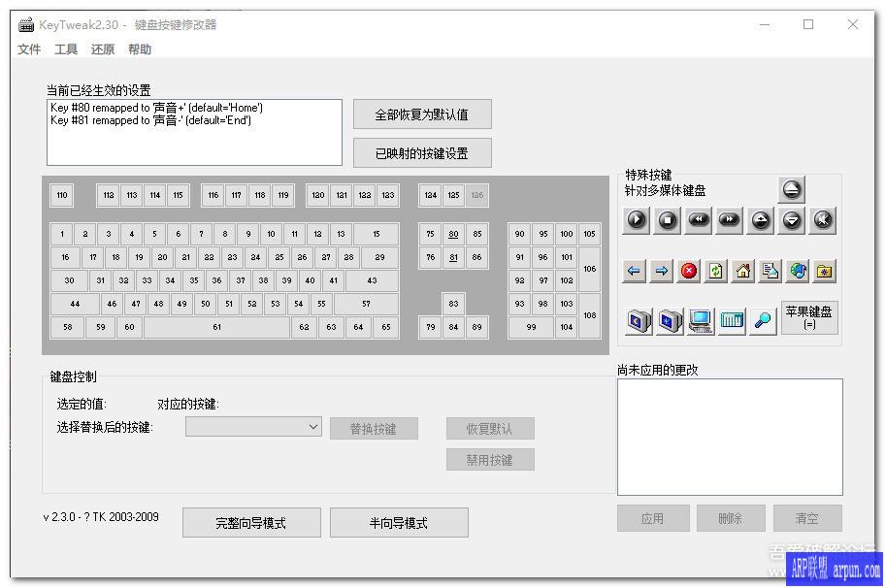The height and width of the screenshot is (588, 885).
Task: Click the Mute speaker key icon
Action: point(822,220)
